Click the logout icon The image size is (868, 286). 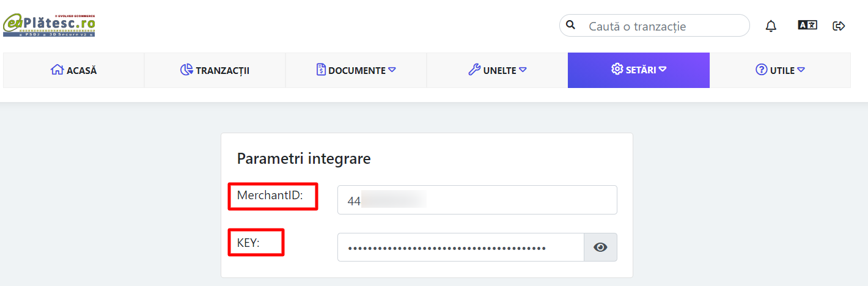click(x=839, y=26)
